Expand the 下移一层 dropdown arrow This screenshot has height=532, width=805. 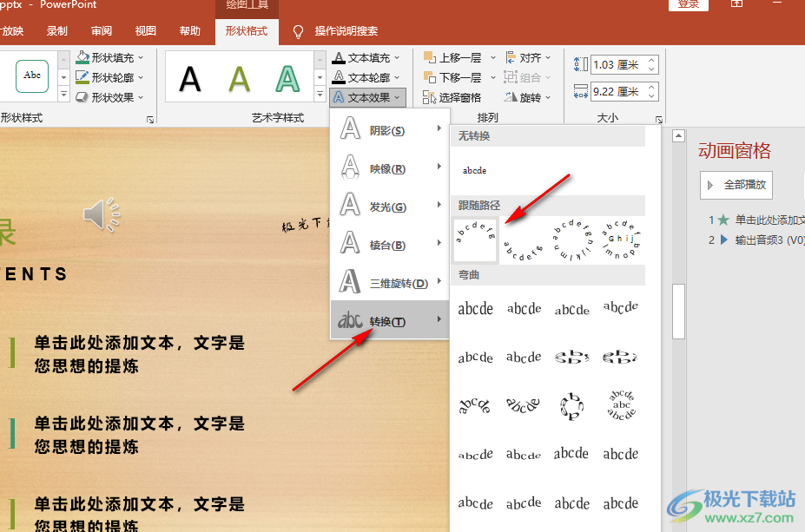493,77
